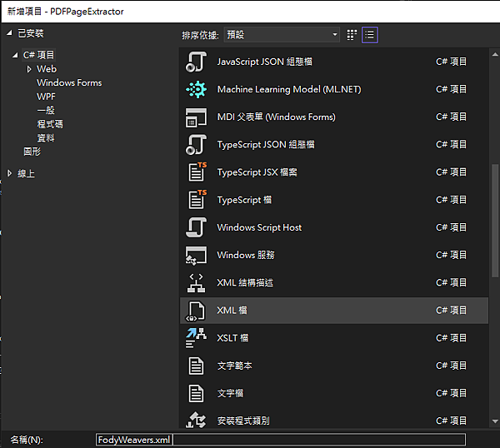Switch to small icons grid view
This screenshot has width=500, height=448.
[352, 35]
